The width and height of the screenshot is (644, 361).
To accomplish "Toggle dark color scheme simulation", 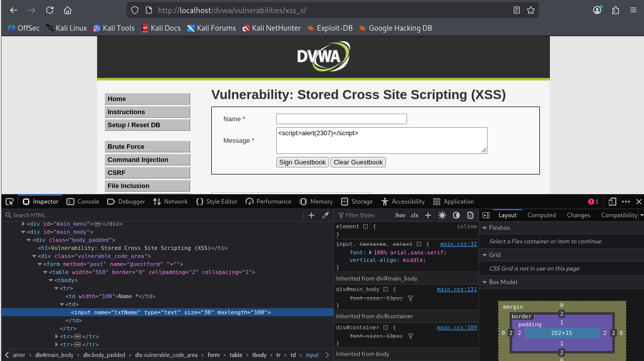I will click(x=456, y=215).
